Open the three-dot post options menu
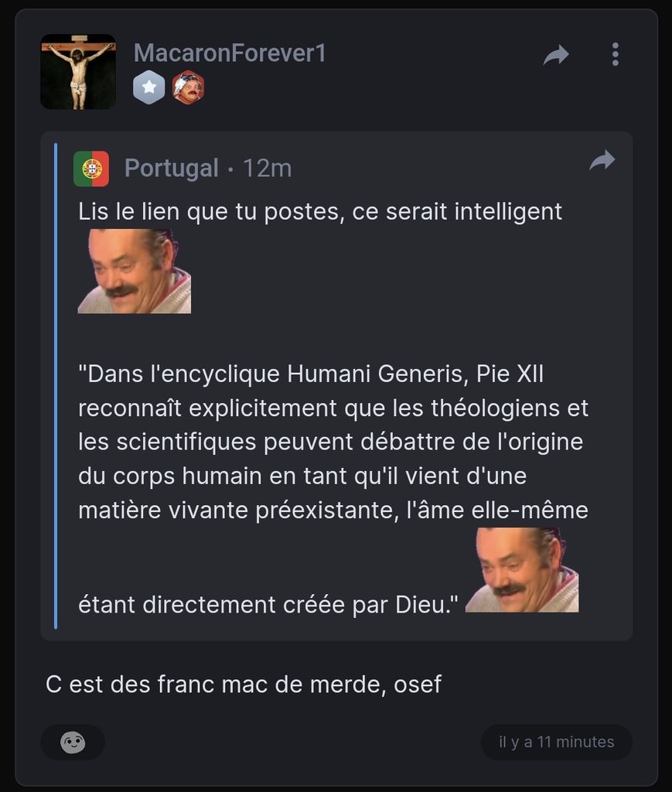 click(x=615, y=54)
